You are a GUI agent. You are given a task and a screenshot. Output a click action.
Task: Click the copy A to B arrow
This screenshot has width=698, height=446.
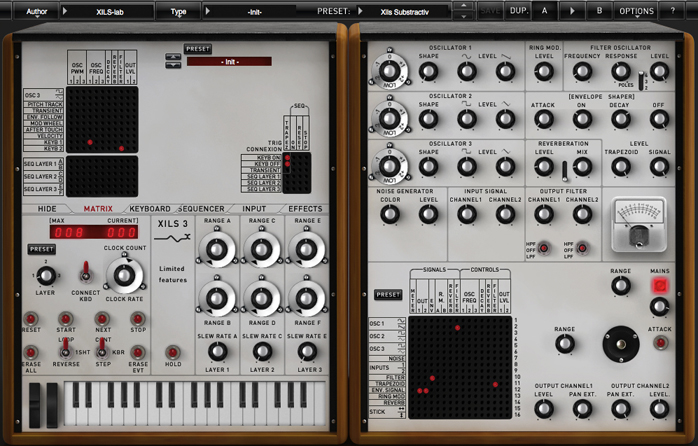coord(572,11)
